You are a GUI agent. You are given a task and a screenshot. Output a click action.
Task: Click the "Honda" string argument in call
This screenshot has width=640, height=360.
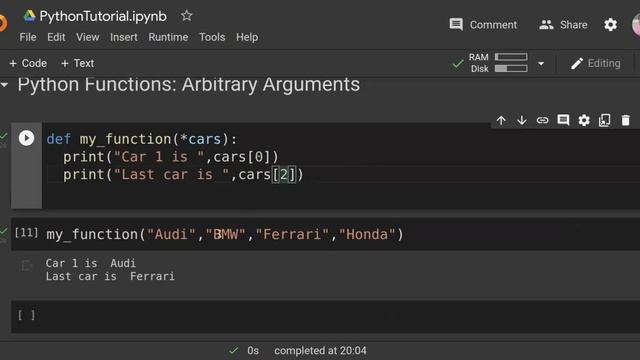tap(367, 234)
